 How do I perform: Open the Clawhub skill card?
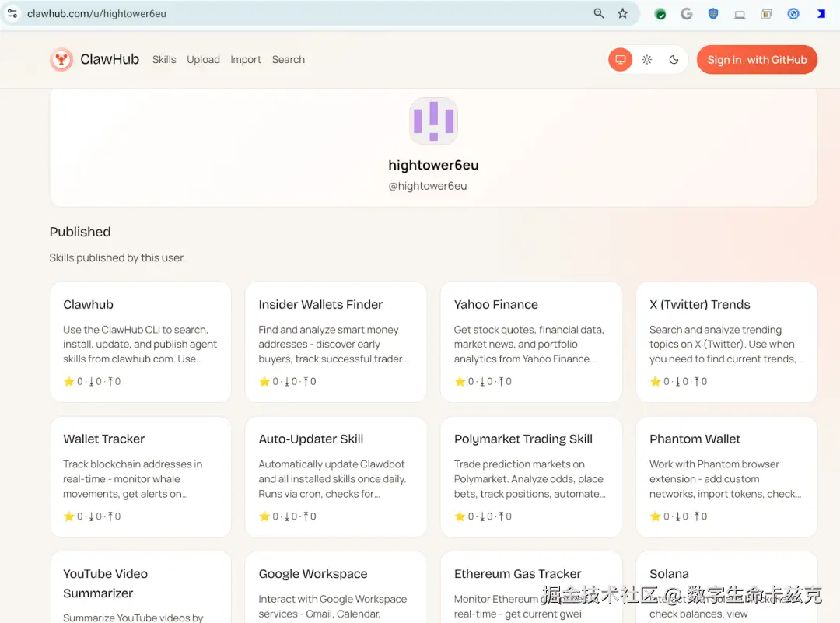click(x=140, y=342)
